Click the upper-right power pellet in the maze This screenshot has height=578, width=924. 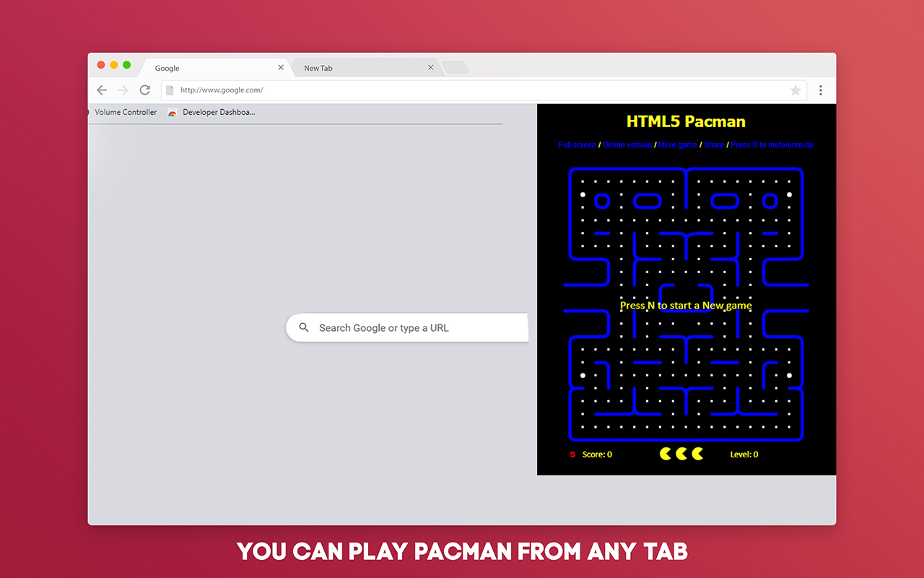point(789,194)
